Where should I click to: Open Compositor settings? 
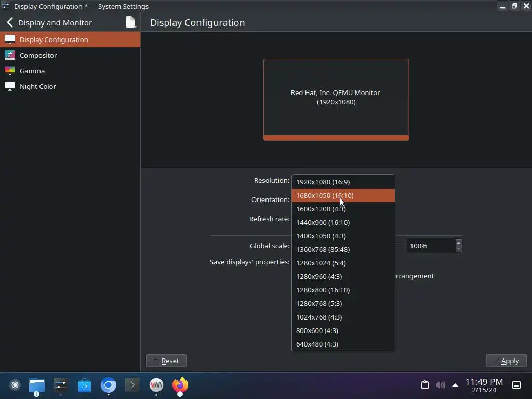[x=70, y=55]
